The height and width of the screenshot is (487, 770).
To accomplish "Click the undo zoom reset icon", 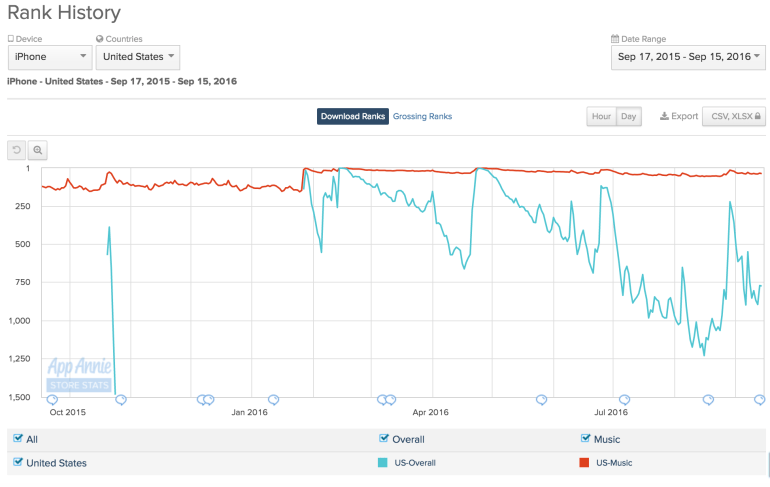I will (16, 150).
